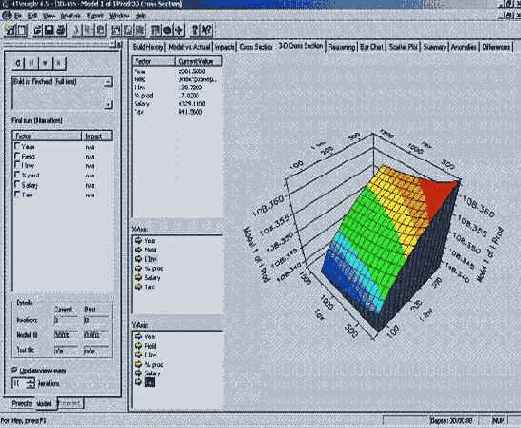521x428 pixels.
Task: Click the restart build button in left panel
Action: (19, 63)
